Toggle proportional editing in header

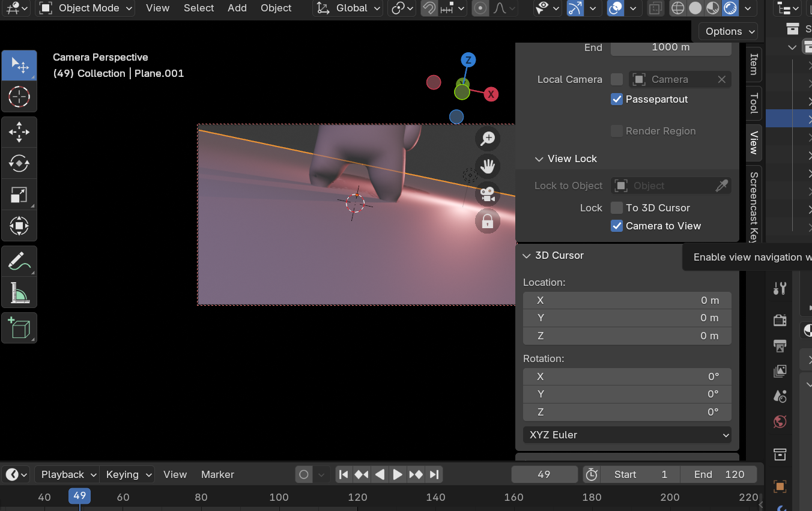click(480, 8)
